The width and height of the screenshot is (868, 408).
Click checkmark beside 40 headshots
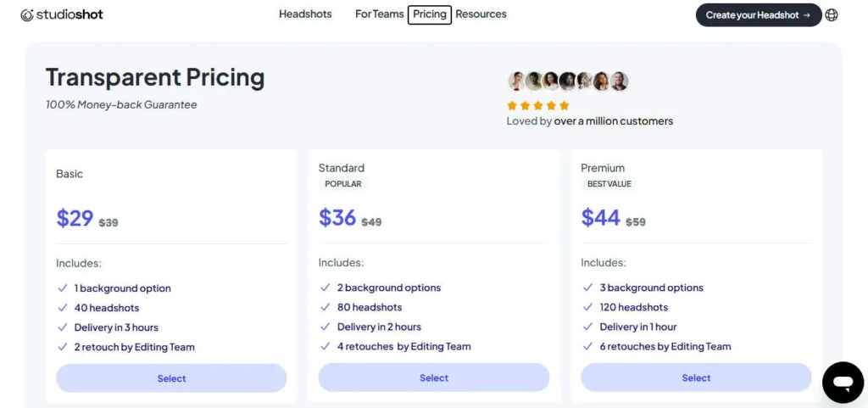(x=62, y=308)
